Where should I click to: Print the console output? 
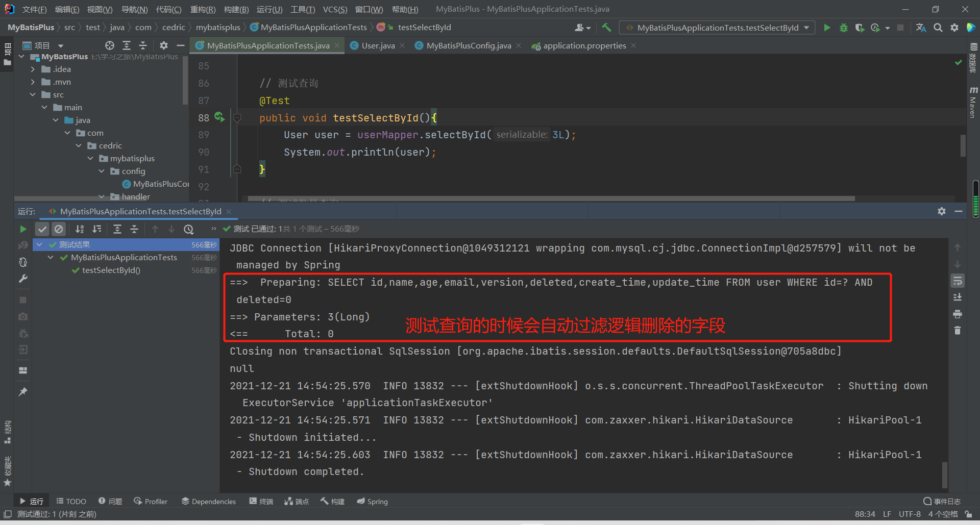[x=958, y=314]
